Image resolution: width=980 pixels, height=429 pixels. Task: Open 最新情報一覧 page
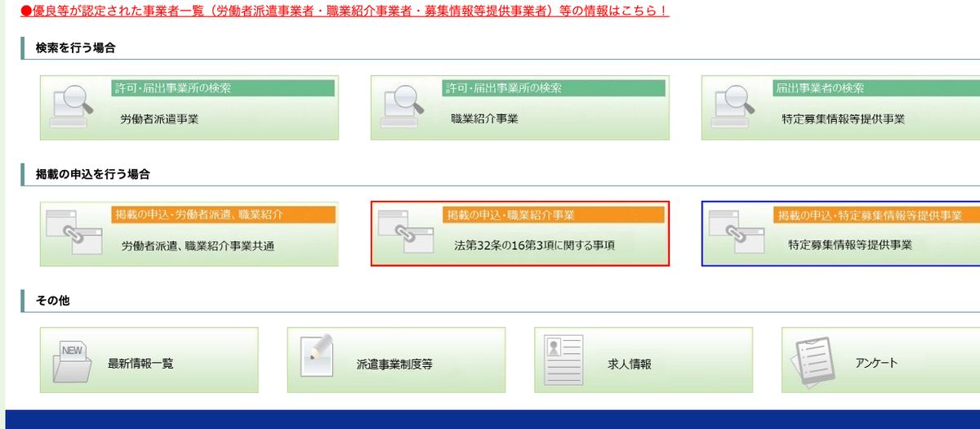(x=149, y=360)
